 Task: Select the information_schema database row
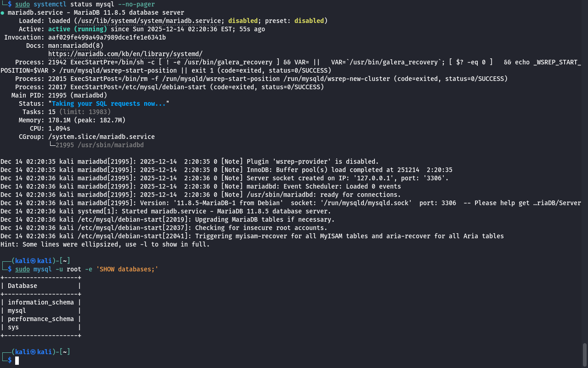[x=40, y=302]
